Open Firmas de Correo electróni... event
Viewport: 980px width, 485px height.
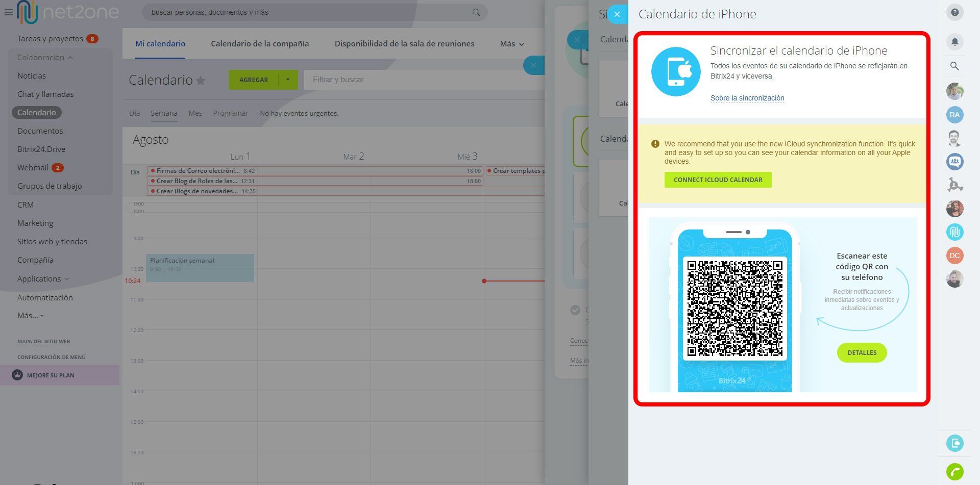[314, 171]
